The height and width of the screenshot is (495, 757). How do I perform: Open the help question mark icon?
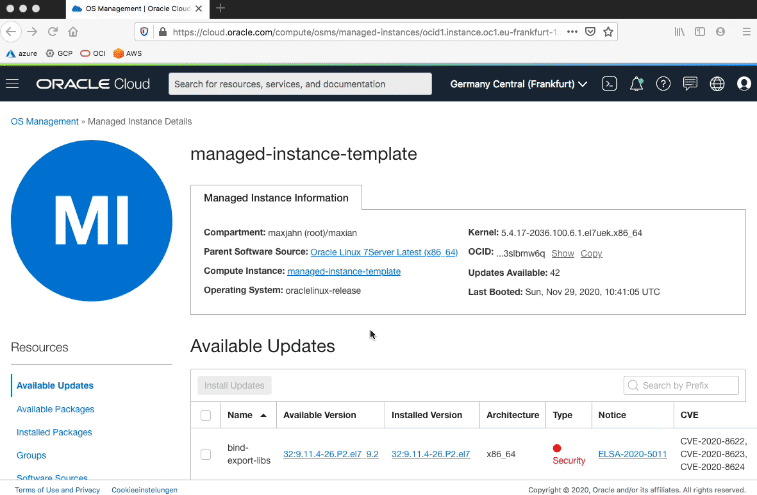point(663,84)
